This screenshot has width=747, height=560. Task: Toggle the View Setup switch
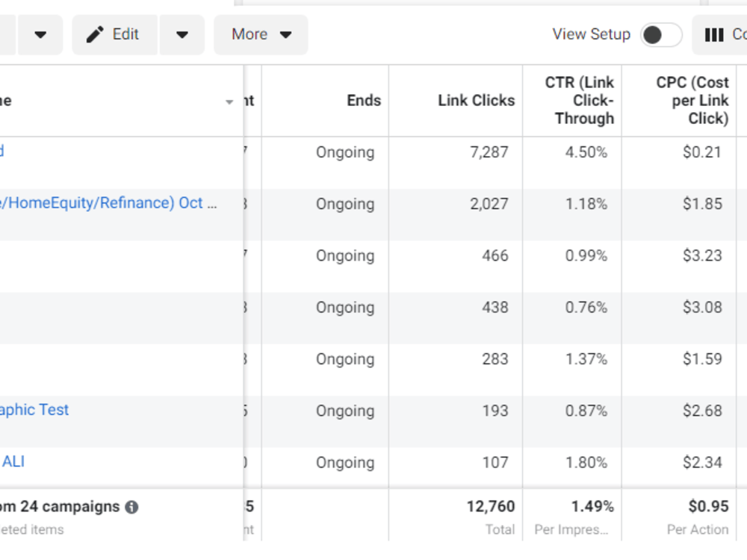[x=661, y=35]
